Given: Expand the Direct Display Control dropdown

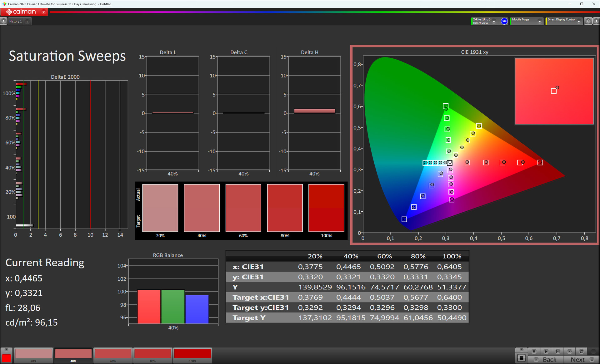Looking at the screenshot, I should 579,21.
